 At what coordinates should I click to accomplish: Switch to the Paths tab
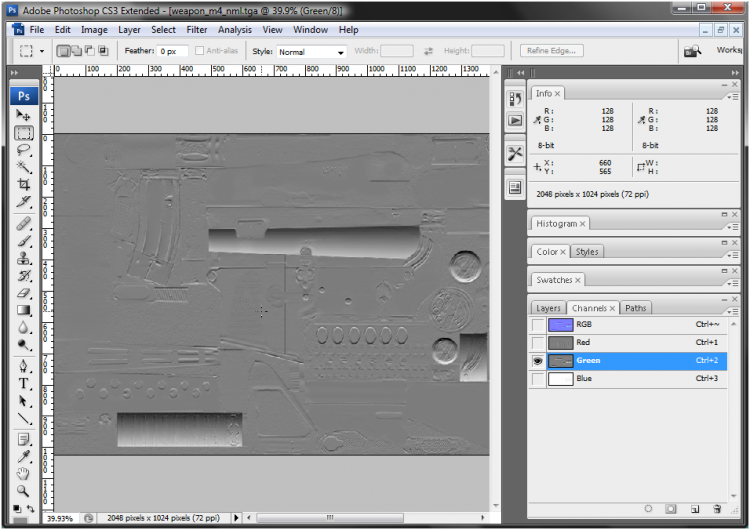tap(636, 308)
